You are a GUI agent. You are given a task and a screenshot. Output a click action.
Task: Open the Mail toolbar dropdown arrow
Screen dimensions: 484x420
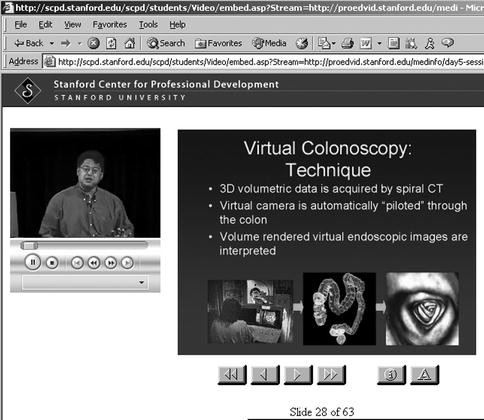click(334, 43)
